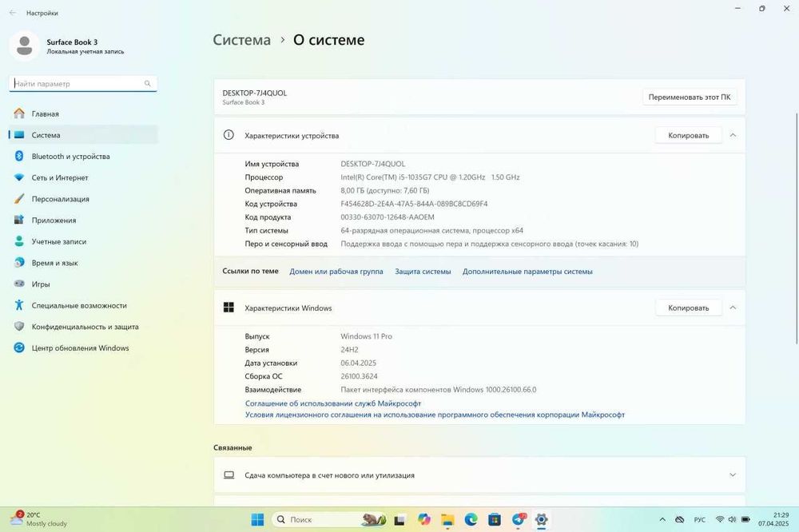
Task: Open Конфиденциальность и защита section
Action: coord(83,327)
